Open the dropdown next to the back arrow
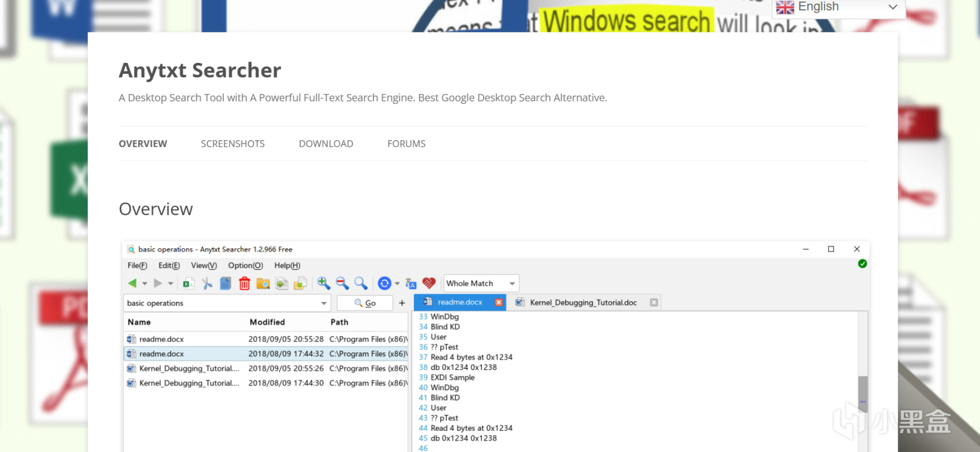Viewport: 980px width, 452px height. 144,283
